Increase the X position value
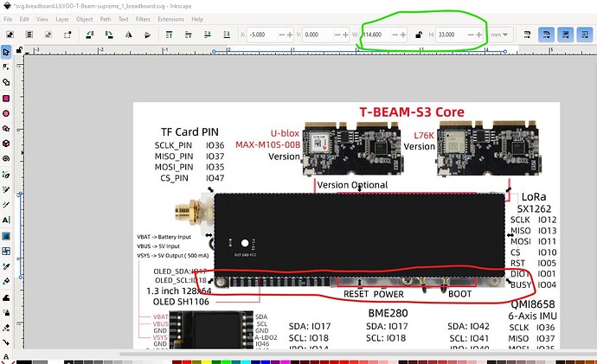 coord(290,35)
